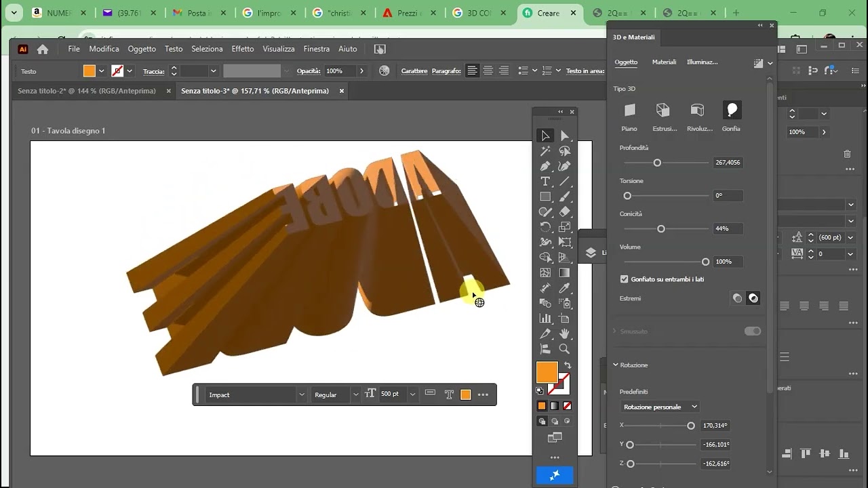The image size is (868, 488).
Task: Adjust the Profondità slider handle
Action: tap(657, 163)
